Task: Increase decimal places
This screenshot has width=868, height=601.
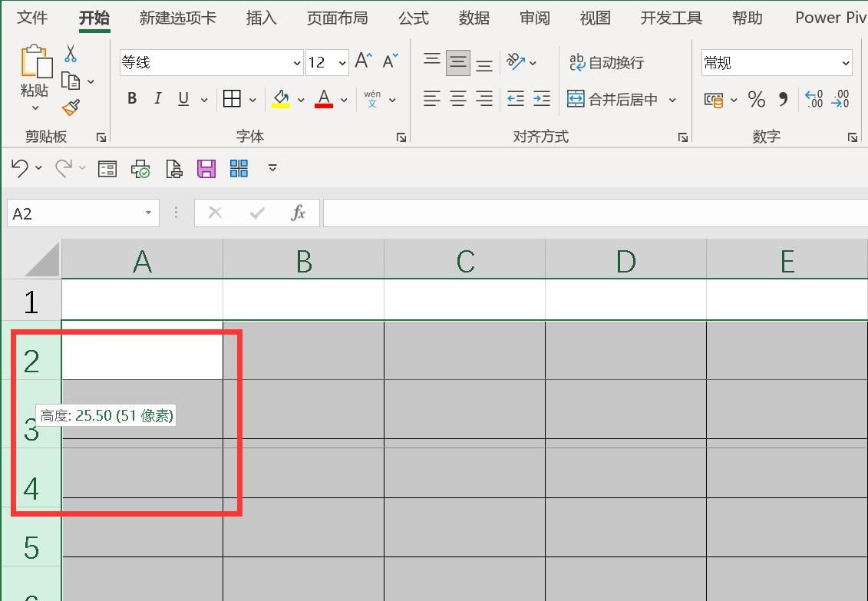Action: (x=813, y=99)
